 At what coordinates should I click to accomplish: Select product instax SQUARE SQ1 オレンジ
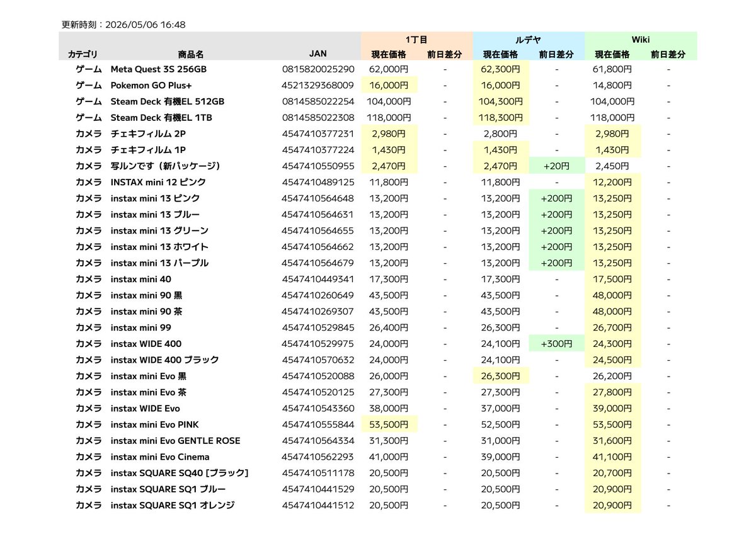coord(173,505)
